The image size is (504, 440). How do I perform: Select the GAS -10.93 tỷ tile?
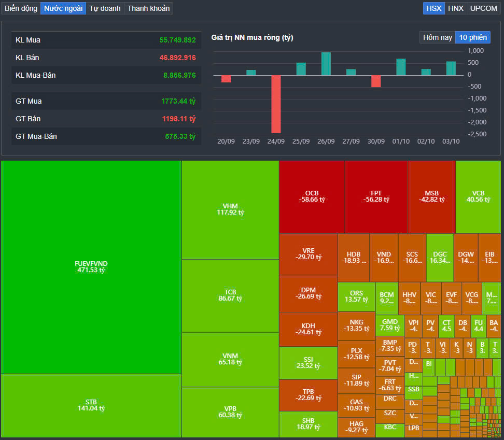click(x=356, y=405)
